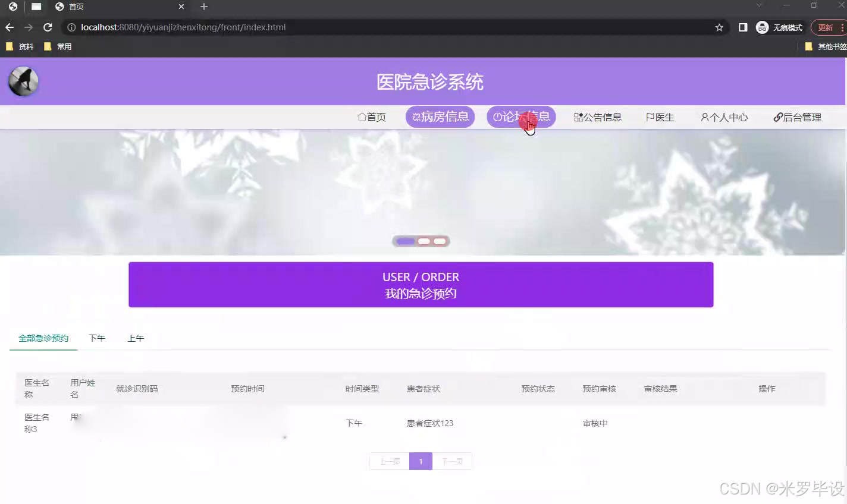This screenshot has width=847, height=504.
Task: Click the USER / ORDER 我的急诊预约 banner
Action: click(421, 284)
